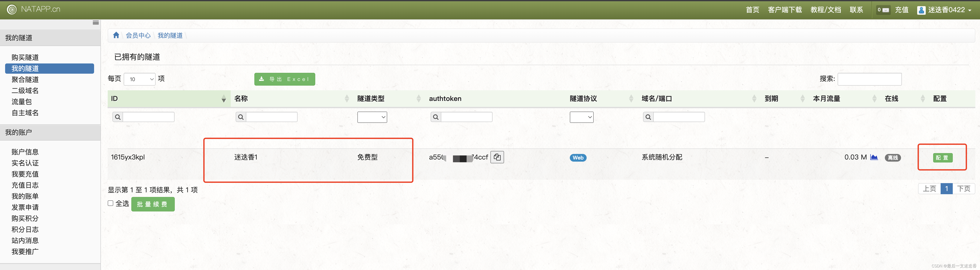Expand the 隧道类型 filter dropdown
This screenshot has height=270, width=980.
372,117
